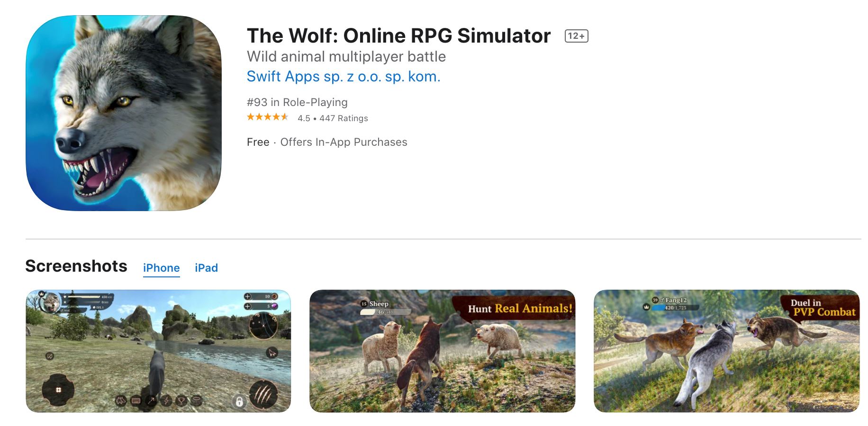Click The Wolf: Online RPG Simulator title

(398, 35)
